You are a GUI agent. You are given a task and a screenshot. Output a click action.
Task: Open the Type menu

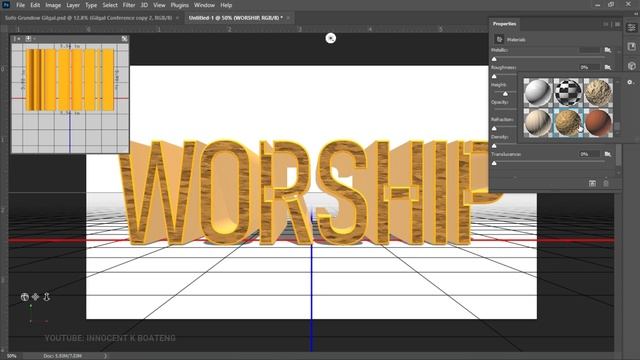(x=91, y=5)
